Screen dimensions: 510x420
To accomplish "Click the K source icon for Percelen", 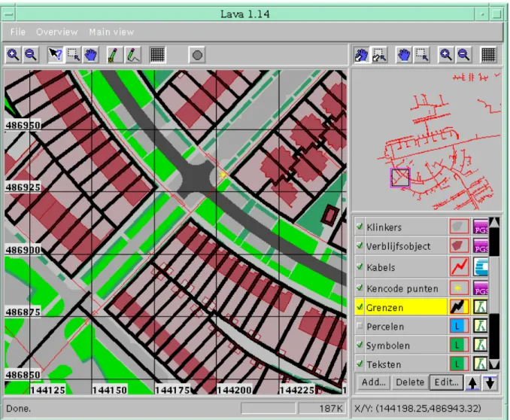I will 481,326.
